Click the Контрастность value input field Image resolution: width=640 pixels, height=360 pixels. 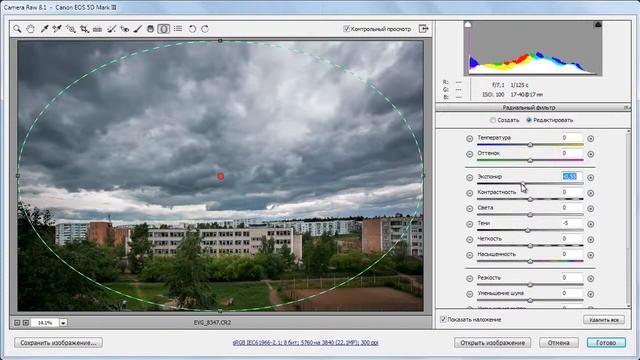pyautogui.click(x=571, y=192)
